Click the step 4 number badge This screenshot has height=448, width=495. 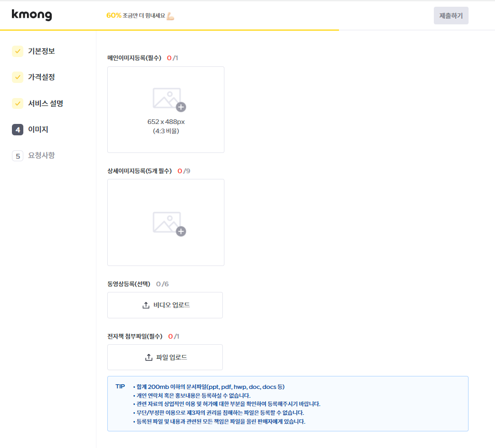[18, 130]
